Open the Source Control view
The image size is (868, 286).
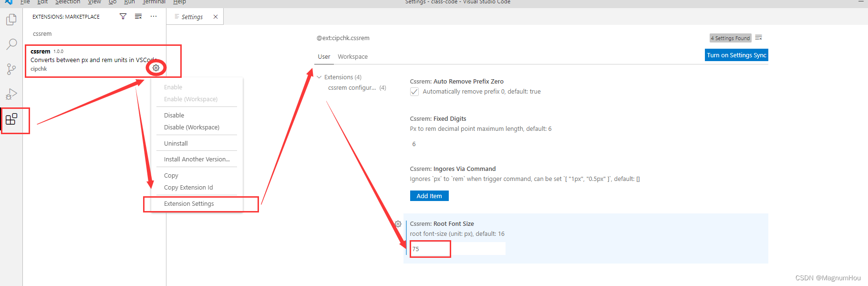(x=11, y=69)
